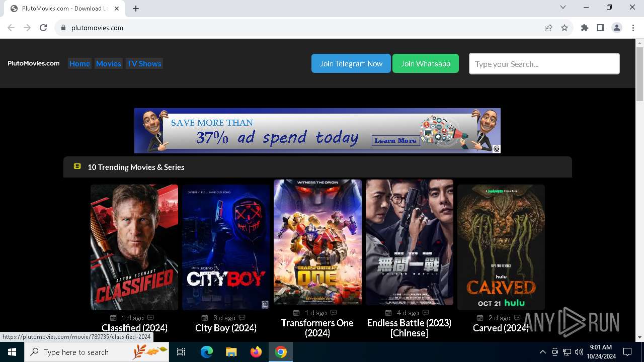Click the PlutoMovies.com site logo
Viewport: 644px width, 362px height.
coord(34,63)
